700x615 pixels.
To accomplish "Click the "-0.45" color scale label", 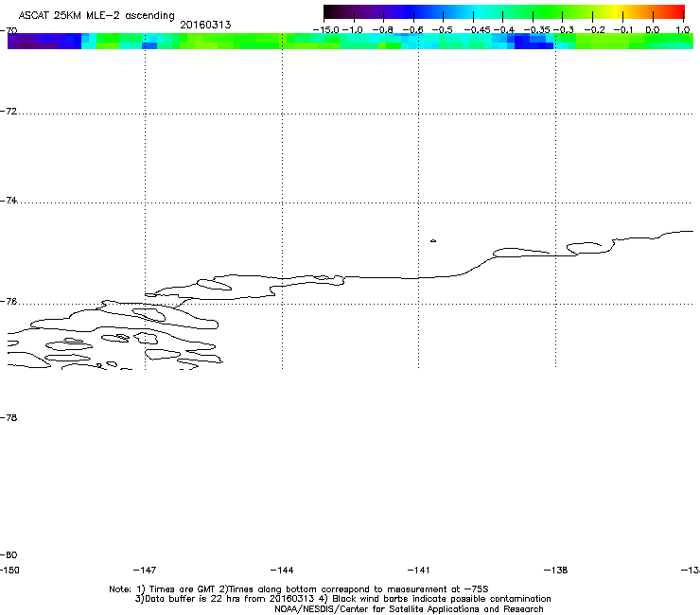I will tap(478, 30).
